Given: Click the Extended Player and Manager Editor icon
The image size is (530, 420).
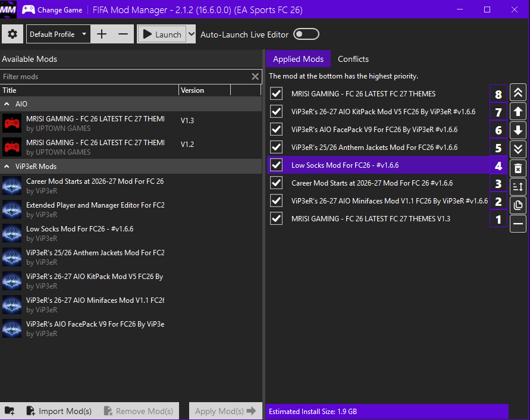Looking at the screenshot, I should 12,209.
